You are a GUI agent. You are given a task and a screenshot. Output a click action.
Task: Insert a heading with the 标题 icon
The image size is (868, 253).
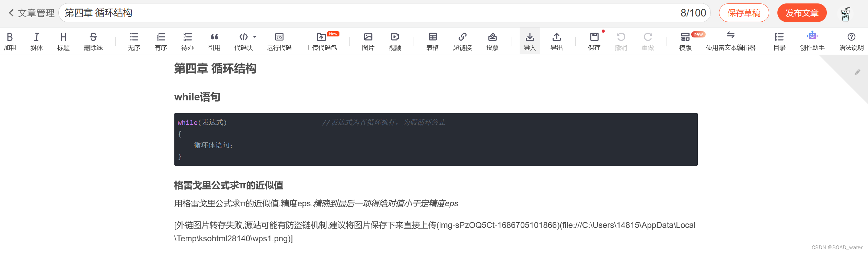click(63, 41)
